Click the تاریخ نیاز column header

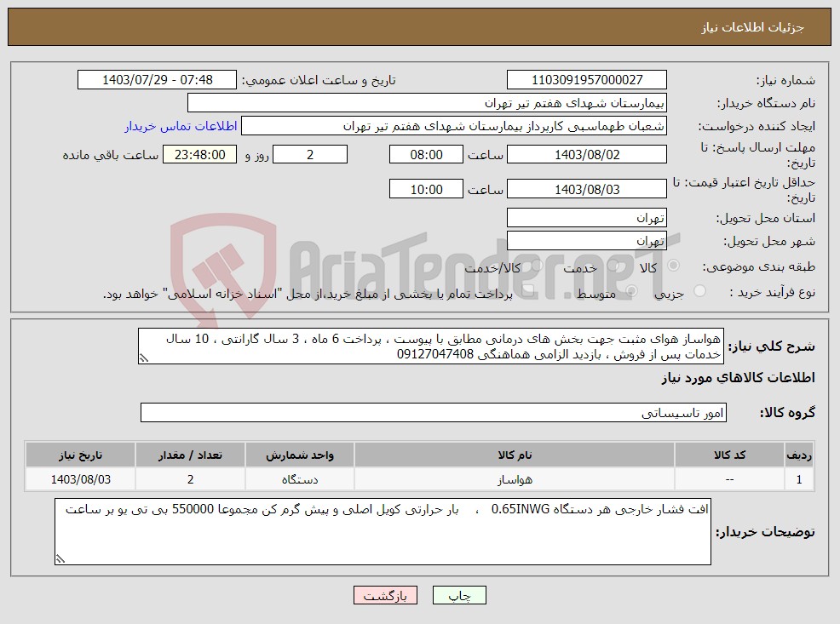80,455
